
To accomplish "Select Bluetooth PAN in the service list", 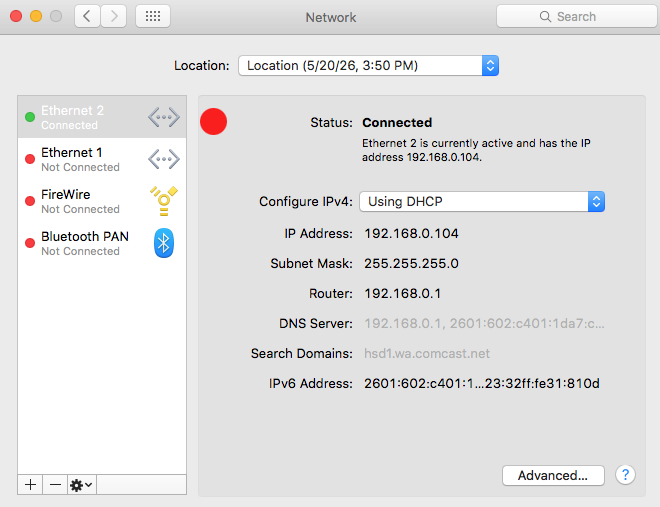I will tap(102, 243).
